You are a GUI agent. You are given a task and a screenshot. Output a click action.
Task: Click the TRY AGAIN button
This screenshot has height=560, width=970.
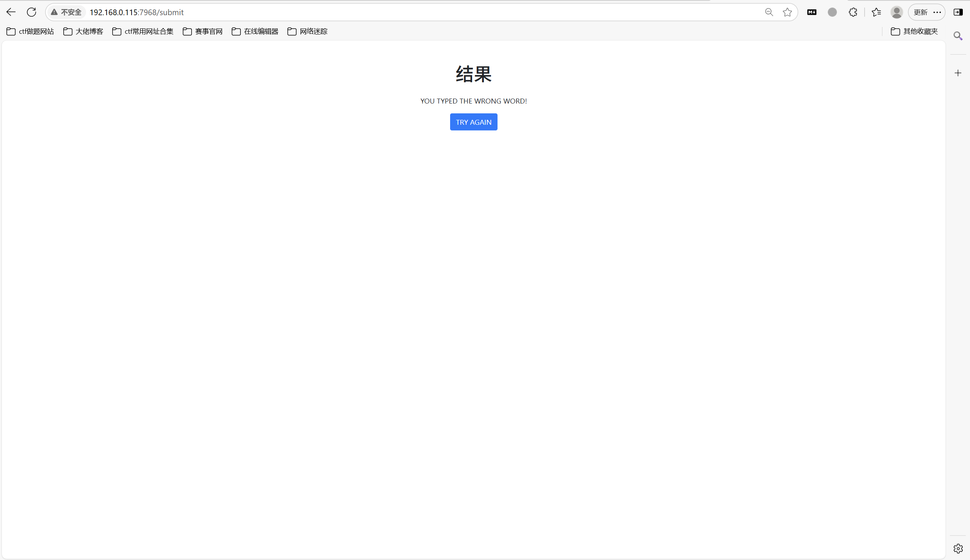(474, 122)
